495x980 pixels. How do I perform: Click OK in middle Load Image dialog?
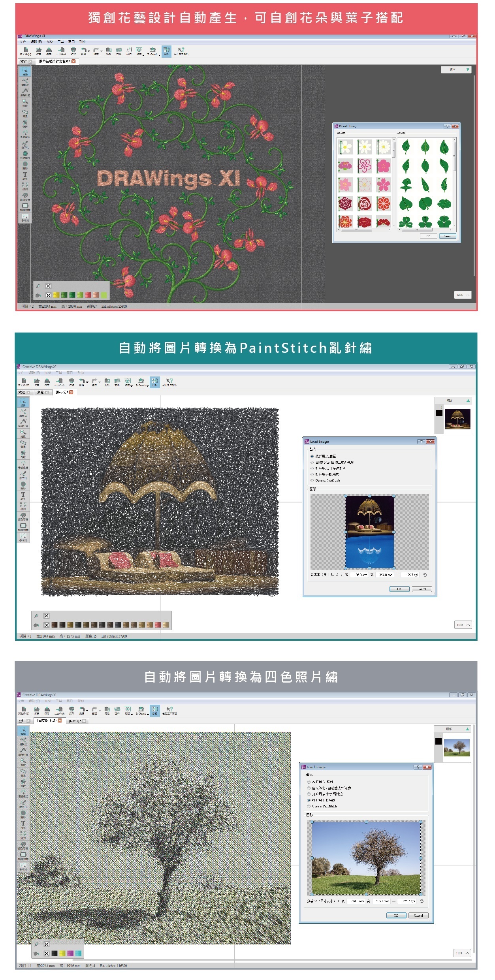399,589
